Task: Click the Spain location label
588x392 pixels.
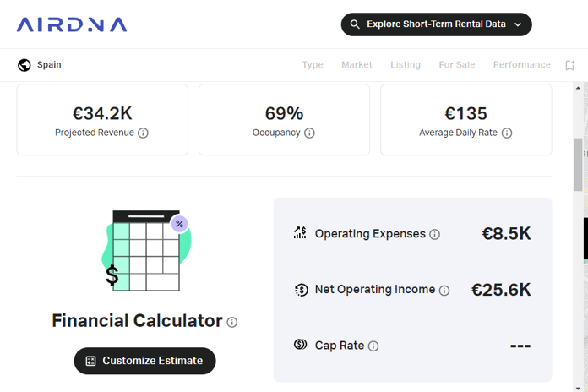Action: pos(49,65)
